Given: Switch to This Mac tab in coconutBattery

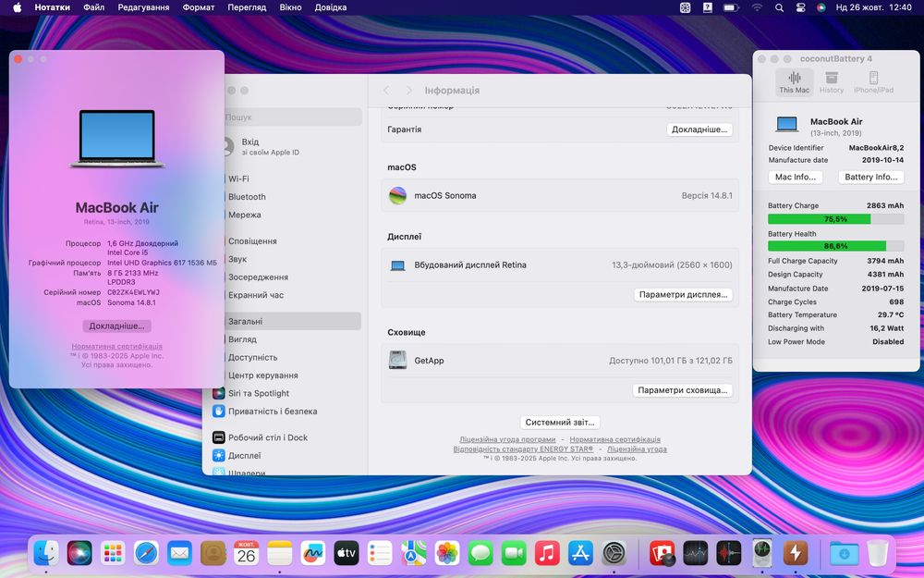Looking at the screenshot, I should [x=794, y=82].
